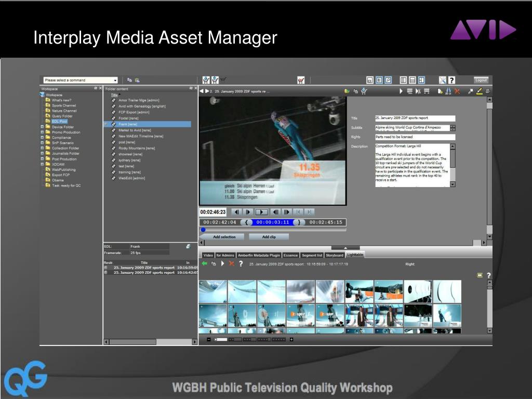Step forward one frame in the player
The height and width of the screenshot is (399, 532).
coord(248,212)
